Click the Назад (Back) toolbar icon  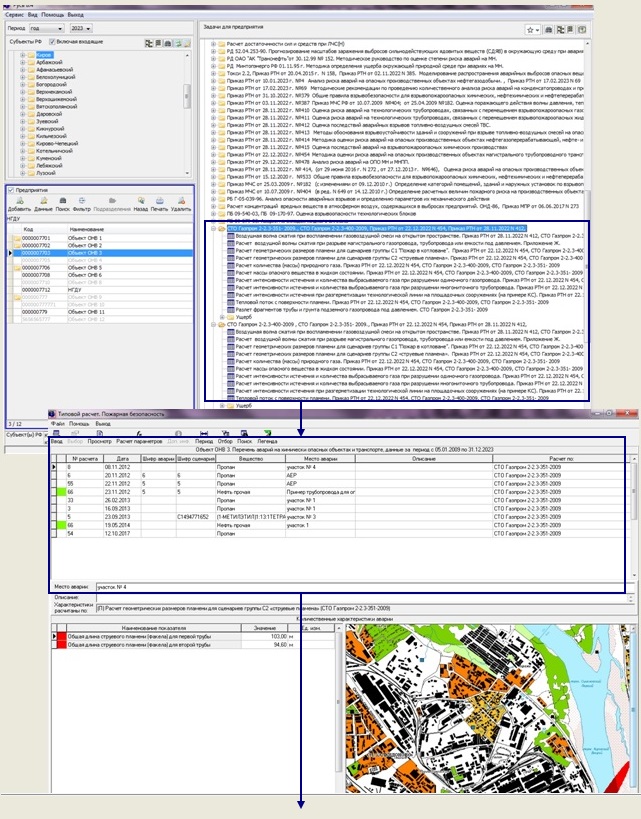pyautogui.click(x=141, y=202)
